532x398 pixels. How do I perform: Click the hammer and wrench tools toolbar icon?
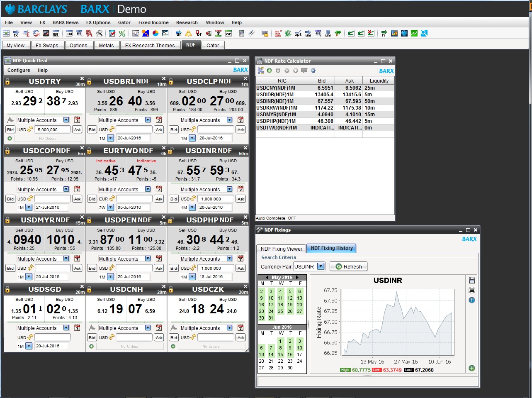pos(99,33)
